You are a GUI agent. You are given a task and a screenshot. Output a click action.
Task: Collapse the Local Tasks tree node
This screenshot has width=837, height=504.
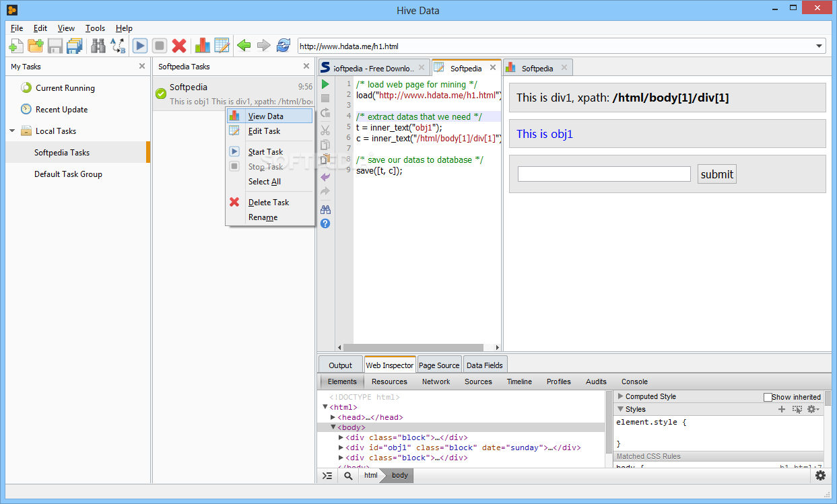point(12,131)
